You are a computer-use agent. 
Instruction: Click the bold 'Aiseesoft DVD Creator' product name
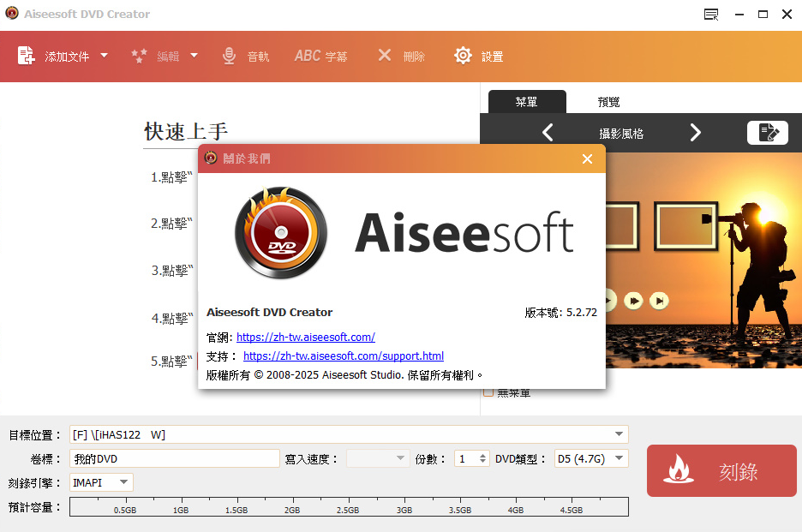click(x=270, y=313)
